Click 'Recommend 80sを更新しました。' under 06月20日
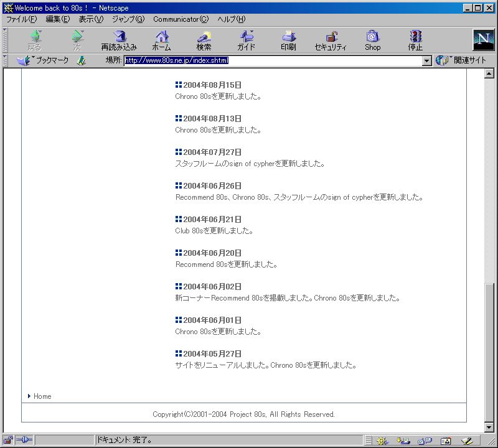Screen dimensions: 498x448 (227, 264)
